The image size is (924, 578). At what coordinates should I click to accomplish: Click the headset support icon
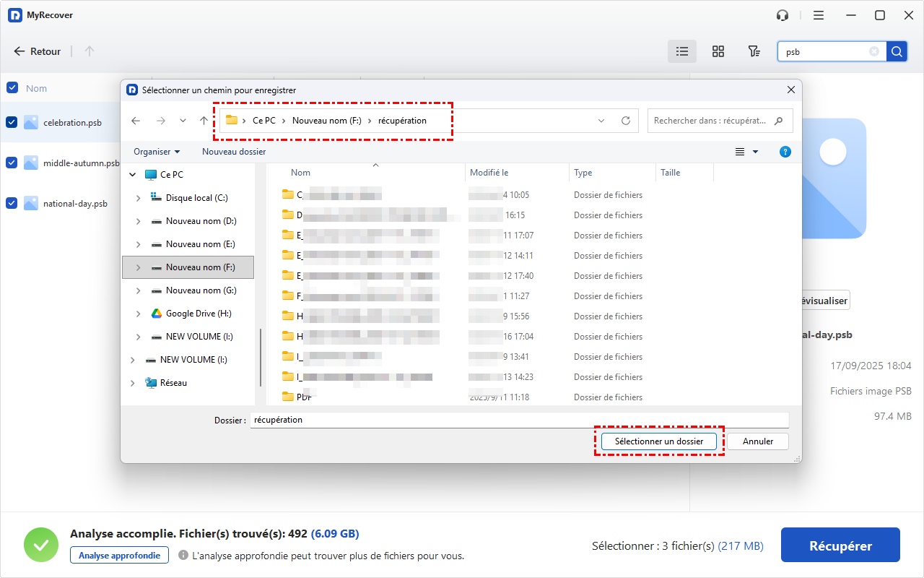pos(783,15)
